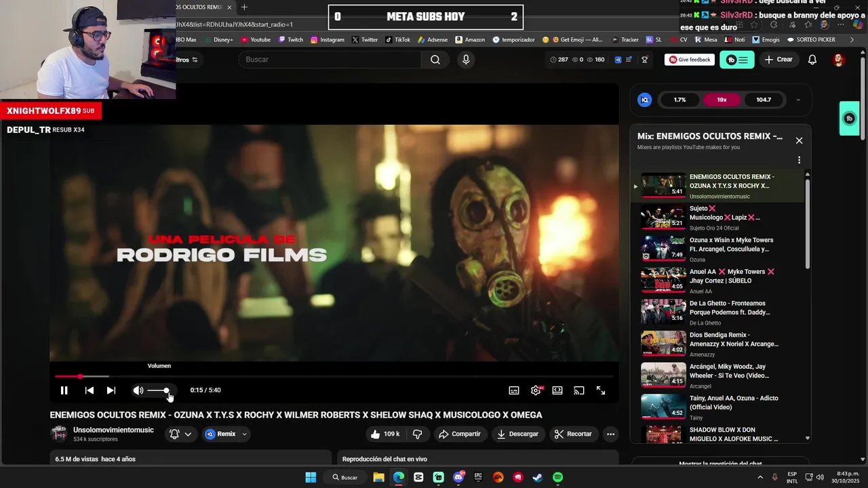The image size is (868, 488).
Task: Open the notification bell dropdown for the channel
Action: click(x=180, y=434)
